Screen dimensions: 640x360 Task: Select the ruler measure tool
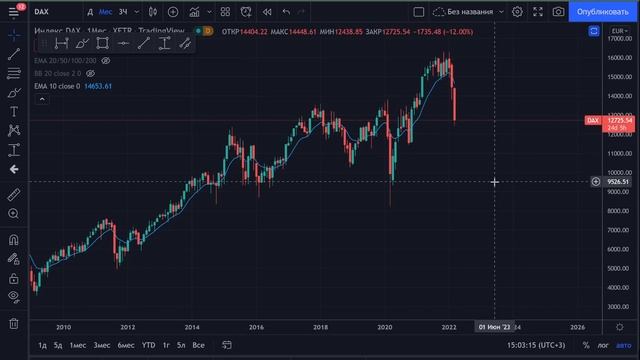(14, 195)
